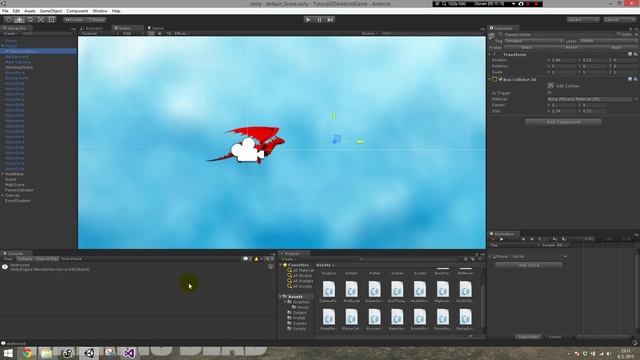The image size is (640, 360).
Task: Collapse the Transform component foldout
Action: pyautogui.click(x=490, y=54)
